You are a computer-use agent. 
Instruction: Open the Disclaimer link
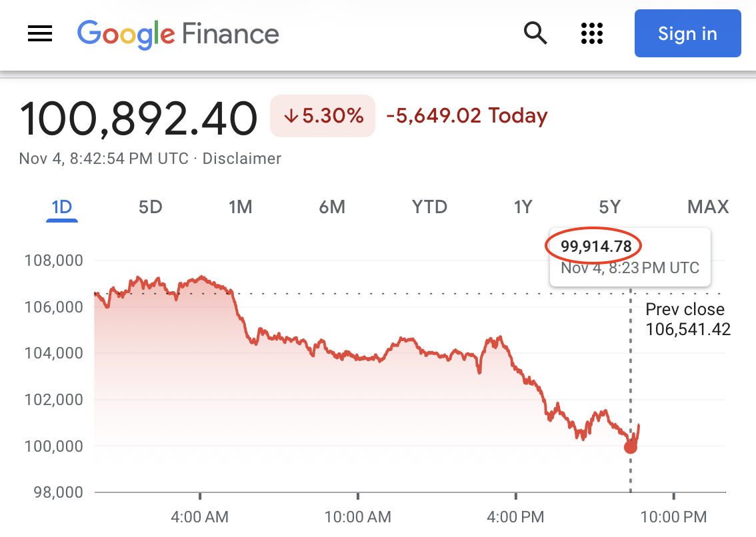pos(242,159)
